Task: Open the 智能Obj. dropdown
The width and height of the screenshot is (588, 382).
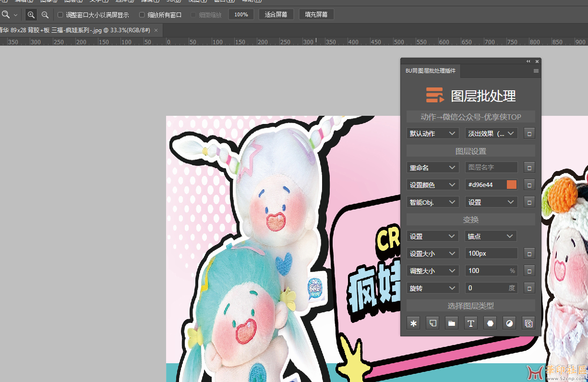Action: [x=433, y=202]
